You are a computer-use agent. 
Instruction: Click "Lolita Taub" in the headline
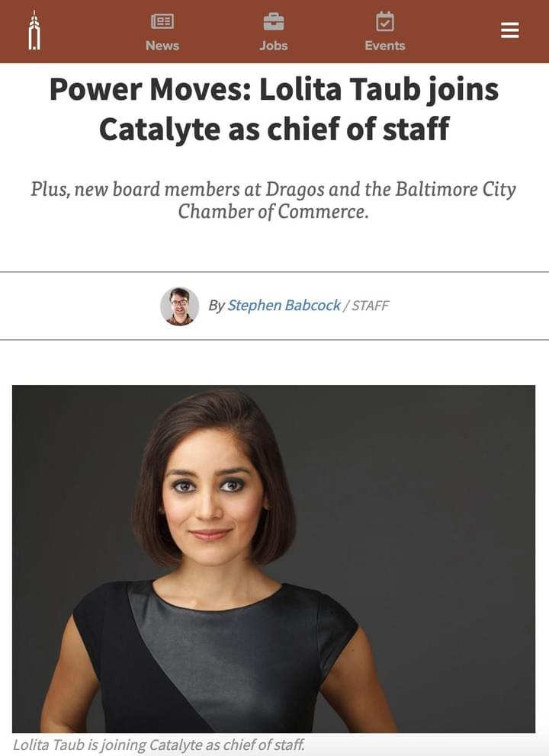tap(340, 90)
